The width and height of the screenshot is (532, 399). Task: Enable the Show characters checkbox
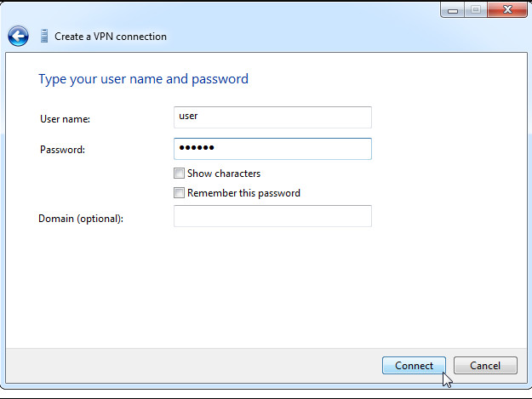pyautogui.click(x=179, y=174)
